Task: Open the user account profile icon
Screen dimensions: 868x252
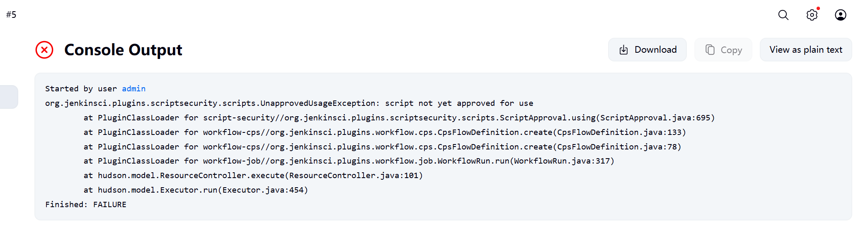Action: [x=841, y=15]
